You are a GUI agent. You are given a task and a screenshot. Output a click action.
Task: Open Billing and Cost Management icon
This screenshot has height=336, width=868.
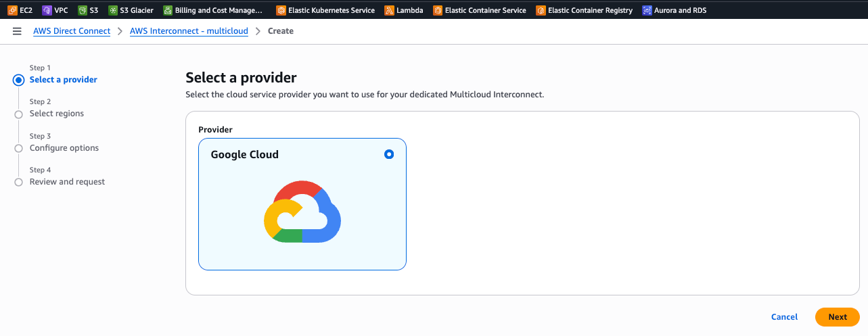(x=168, y=10)
